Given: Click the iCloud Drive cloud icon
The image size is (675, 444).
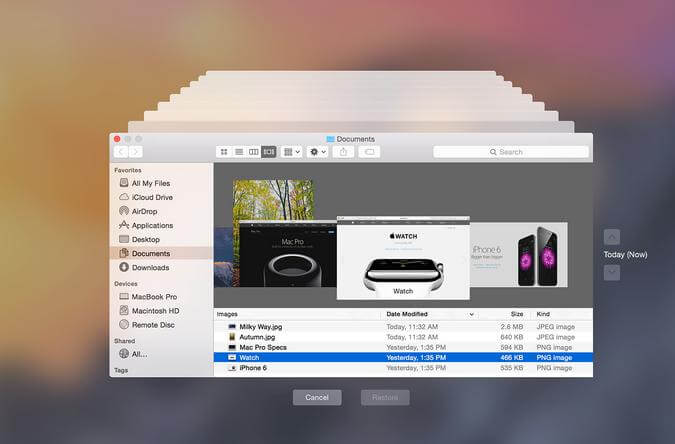Looking at the screenshot, I should (124, 197).
